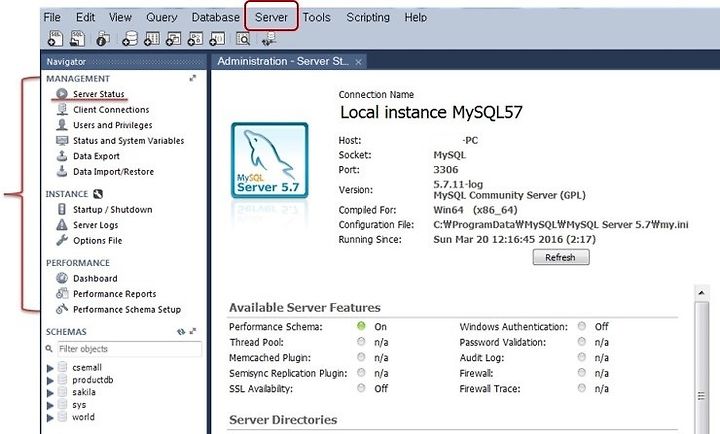Viewport: 720px width, 434px height.
Task: Open the File menu
Action: pos(52,17)
